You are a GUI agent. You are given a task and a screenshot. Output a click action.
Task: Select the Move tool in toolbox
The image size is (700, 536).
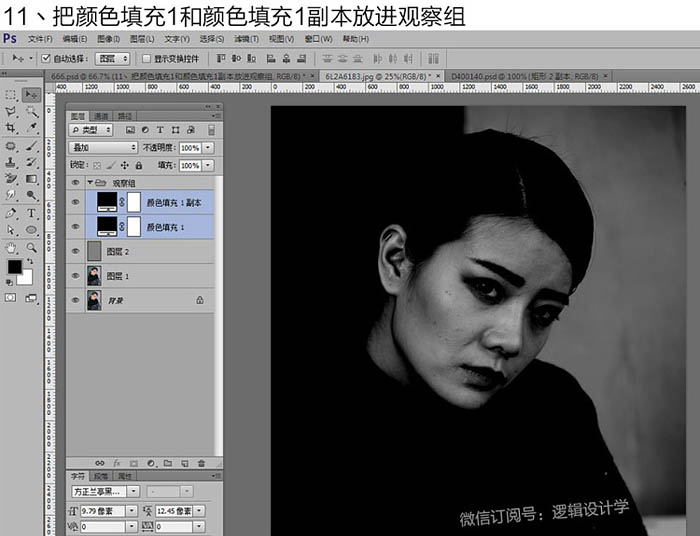tap(31, 95)
